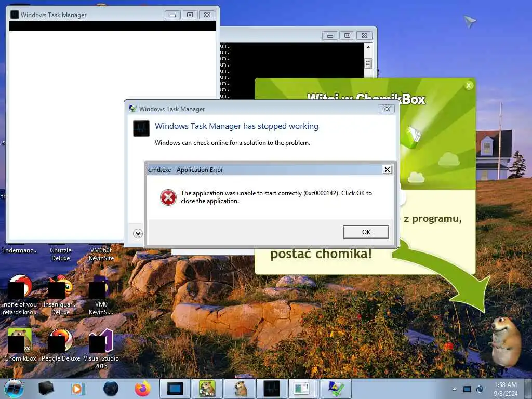Click red error icon in cmd.exe dialog
This screenshot has height=399, width=532.
168,197
